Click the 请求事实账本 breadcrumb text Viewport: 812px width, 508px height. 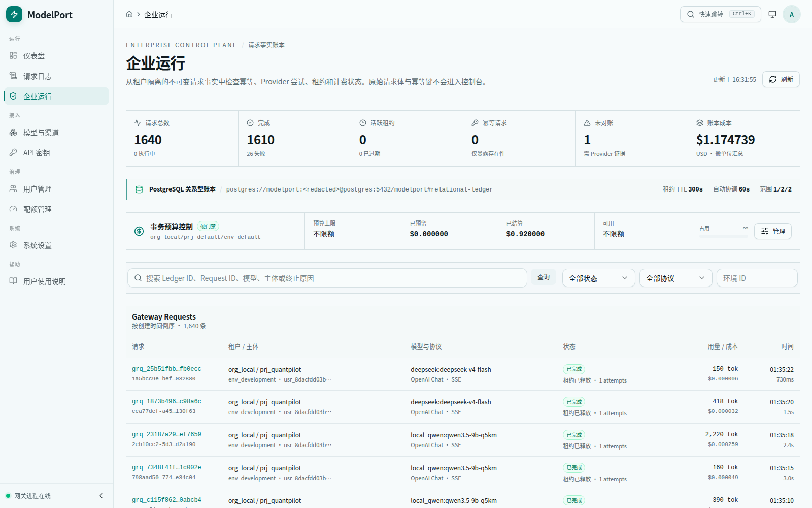[266, 45]
